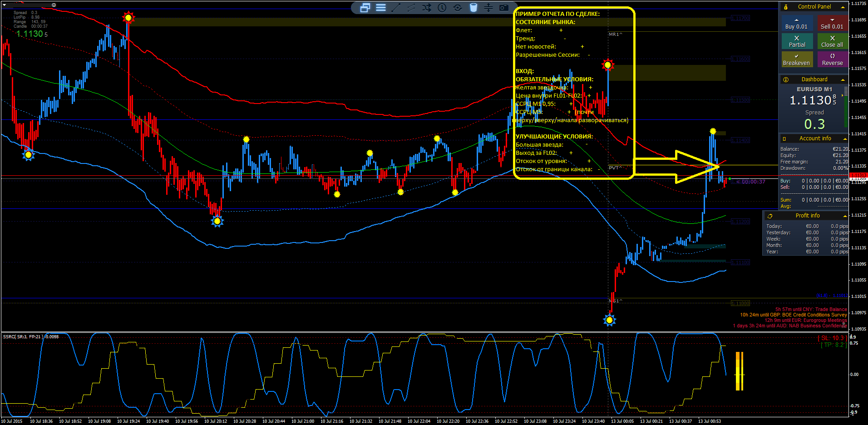Collapse the Dashboard section
This screenshot has width=868, height=425.
click(x=843, y=79)
